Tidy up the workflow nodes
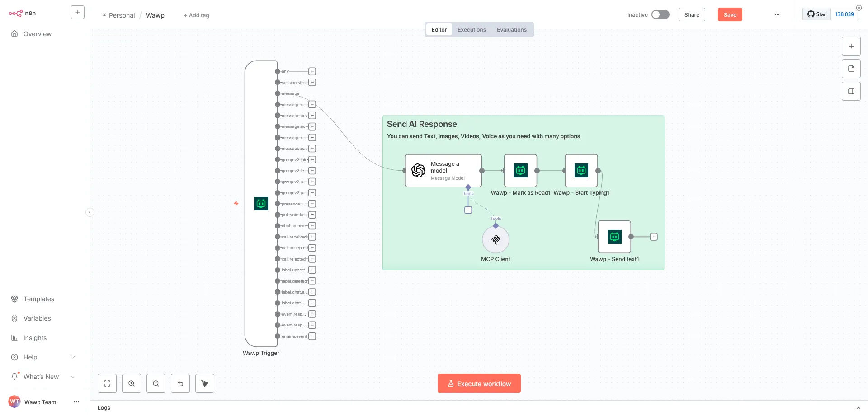This screenshot has height=415, width=868. click(x=205, y=383)
